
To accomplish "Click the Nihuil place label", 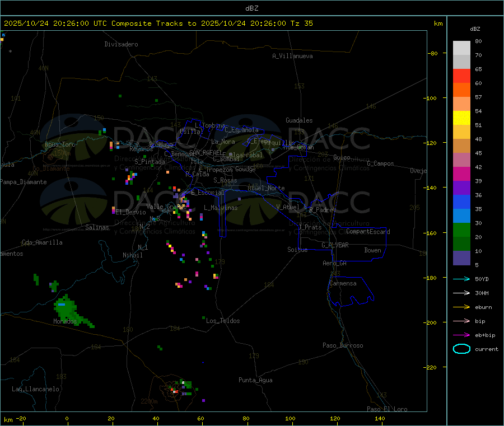I will [133, 255].
